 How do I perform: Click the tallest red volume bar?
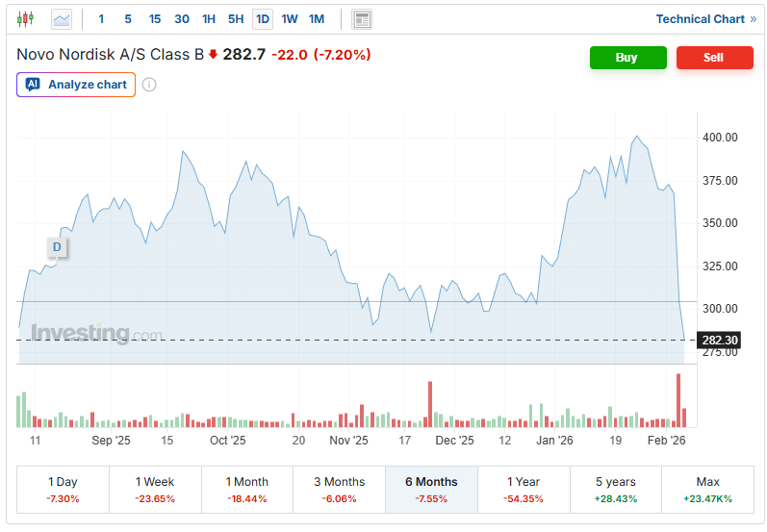[678, 400]
